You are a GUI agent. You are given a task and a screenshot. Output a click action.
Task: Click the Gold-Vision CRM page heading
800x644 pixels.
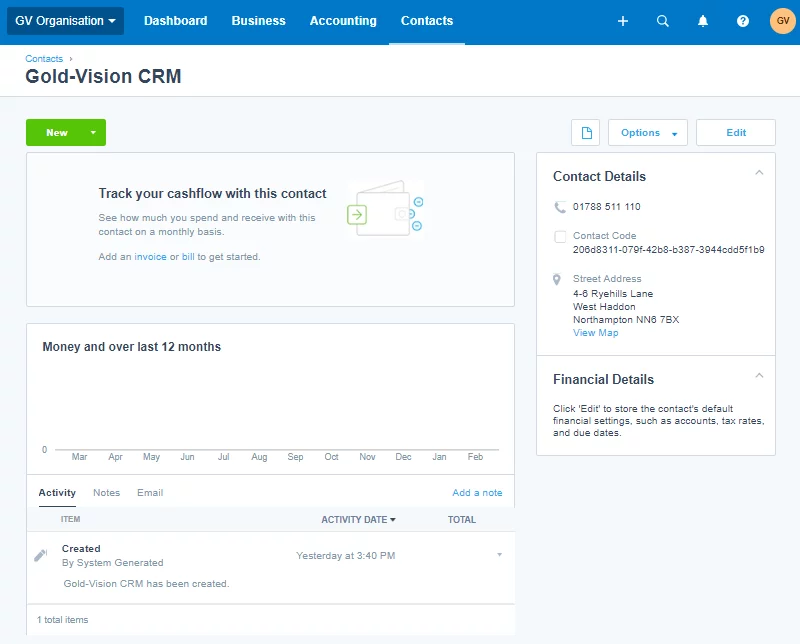[x=104, y=77]
